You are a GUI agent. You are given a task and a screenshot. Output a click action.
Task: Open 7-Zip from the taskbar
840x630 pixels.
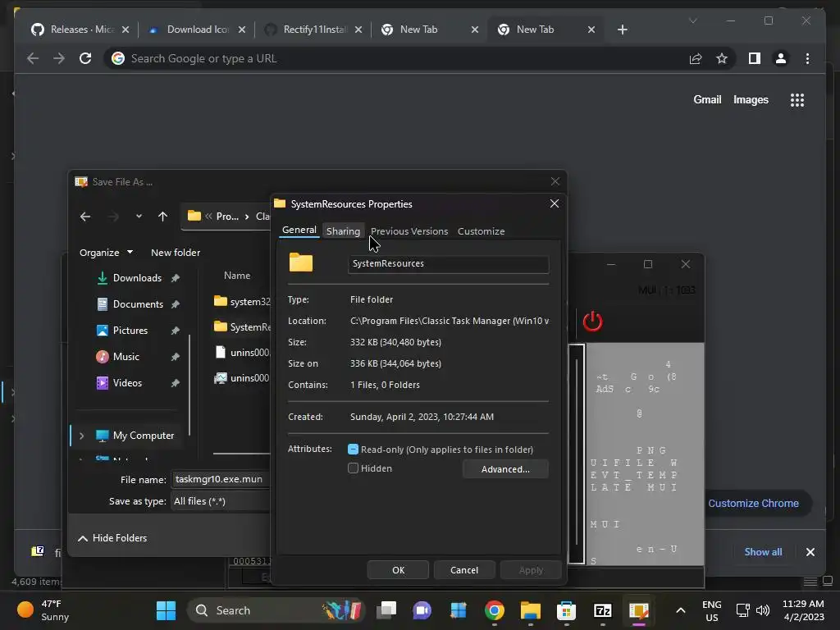point(603,610)
